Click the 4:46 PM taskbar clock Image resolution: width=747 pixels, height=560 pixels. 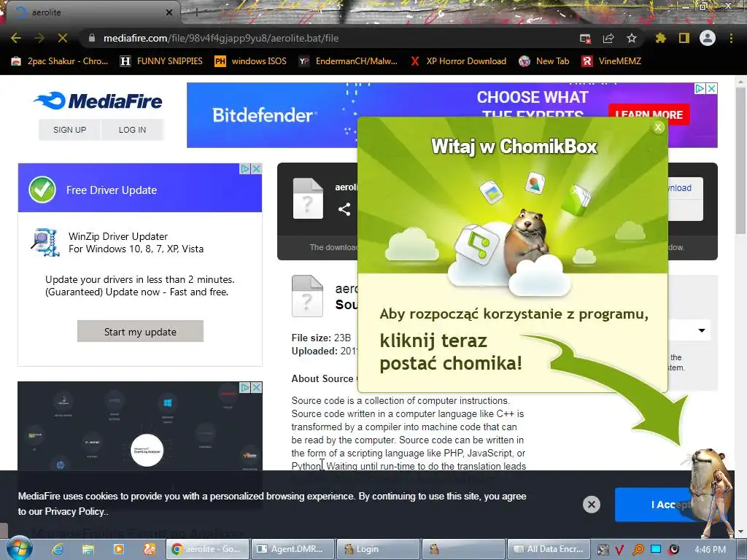(711, 549)
